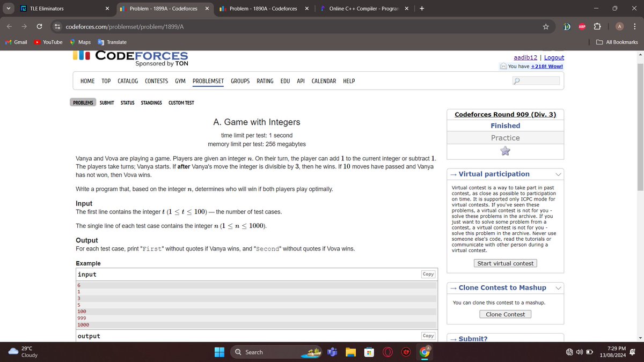
Task: Click the Clone Contest button
Action: (506, 314)
